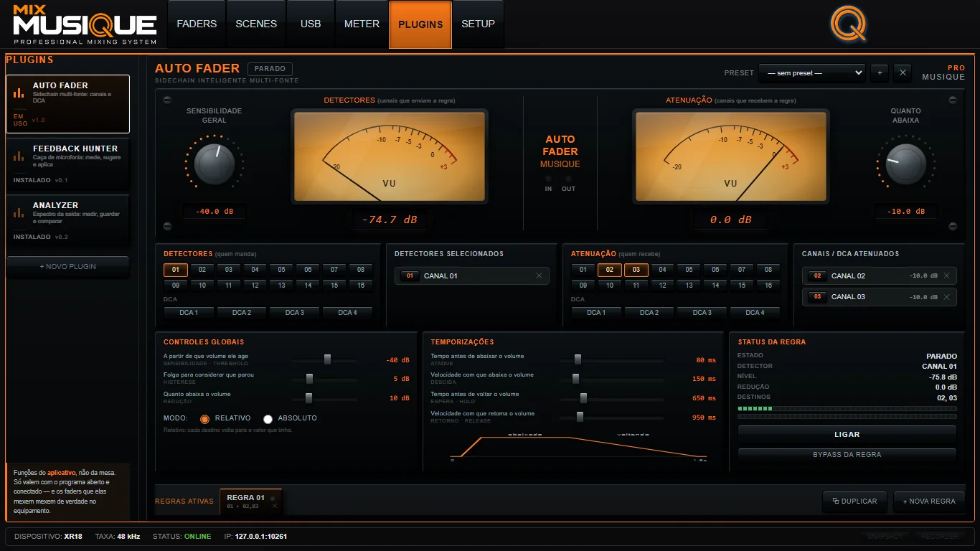980x551 pixels.
Task: Go to the Meter tab
Action: tap(362, 24)
